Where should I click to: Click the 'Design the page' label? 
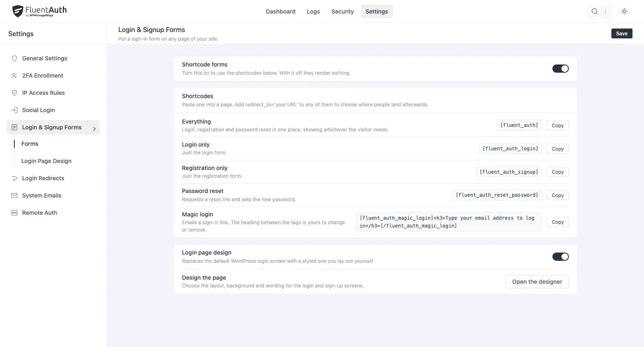click(204, 278)
